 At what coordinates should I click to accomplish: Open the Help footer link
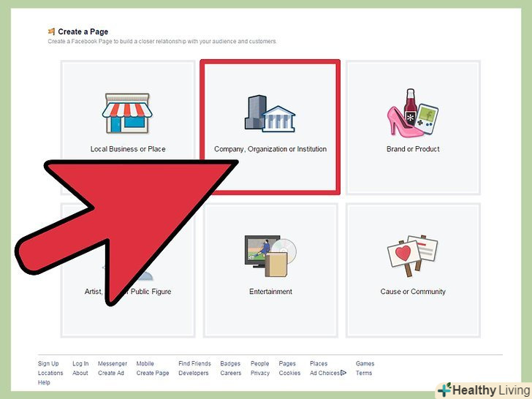coord(44,382)
